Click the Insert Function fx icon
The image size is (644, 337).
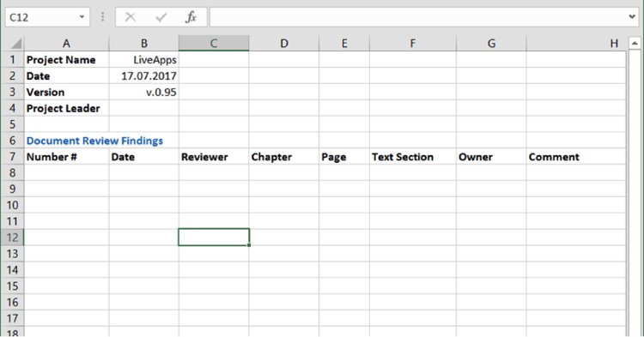[x=191, y=17]
